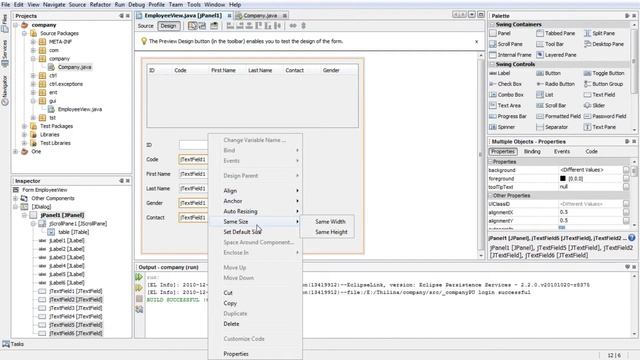Activate the Design view button
Image resolution: width=640 pixels, height=360 pixels.
168,26
